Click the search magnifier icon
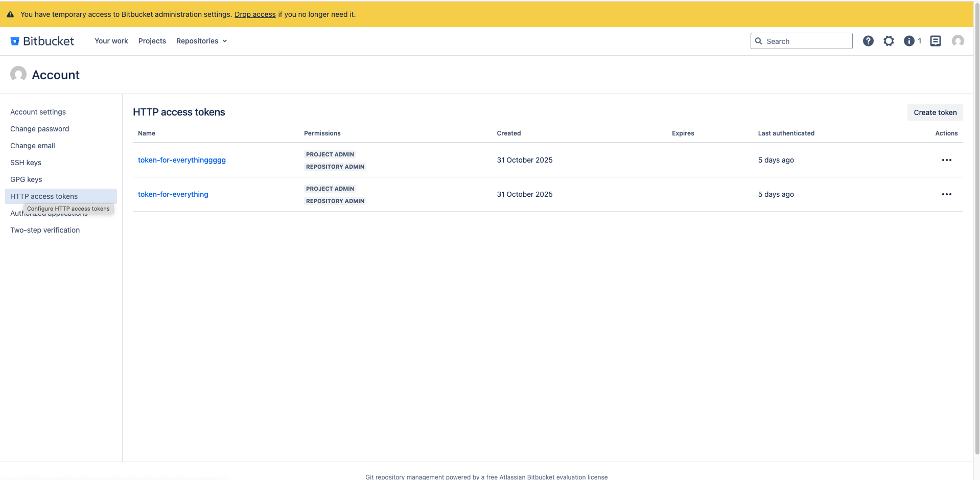The height and width of the screenshot is (480, 980). (x=759, y=41)
